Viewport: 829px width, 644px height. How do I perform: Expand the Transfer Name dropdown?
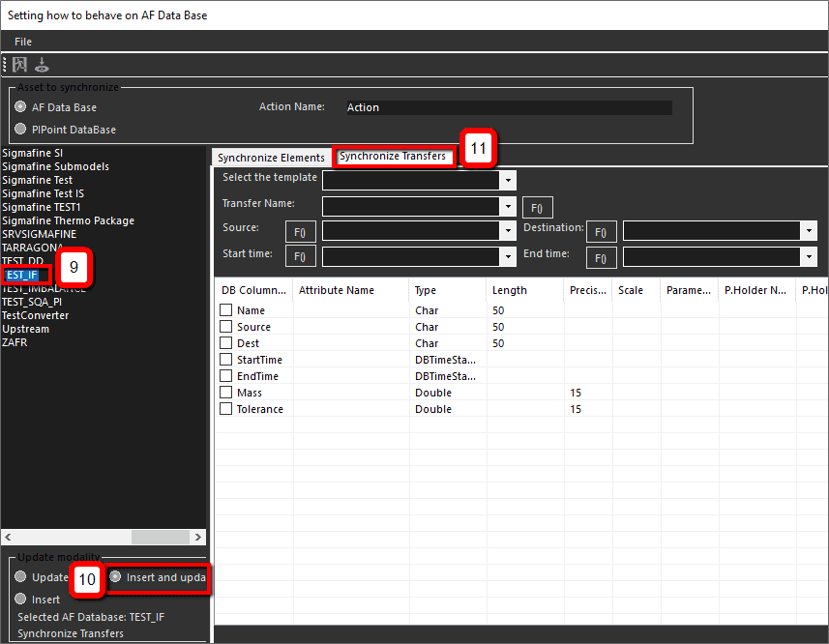point(508,206)
